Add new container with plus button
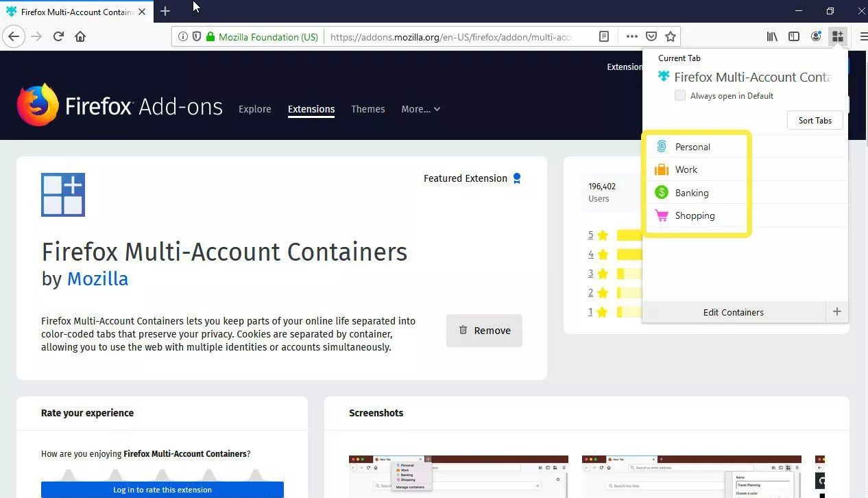Image resolution: width=868 pixels, height=498 pixels. [x=836, y=312]
